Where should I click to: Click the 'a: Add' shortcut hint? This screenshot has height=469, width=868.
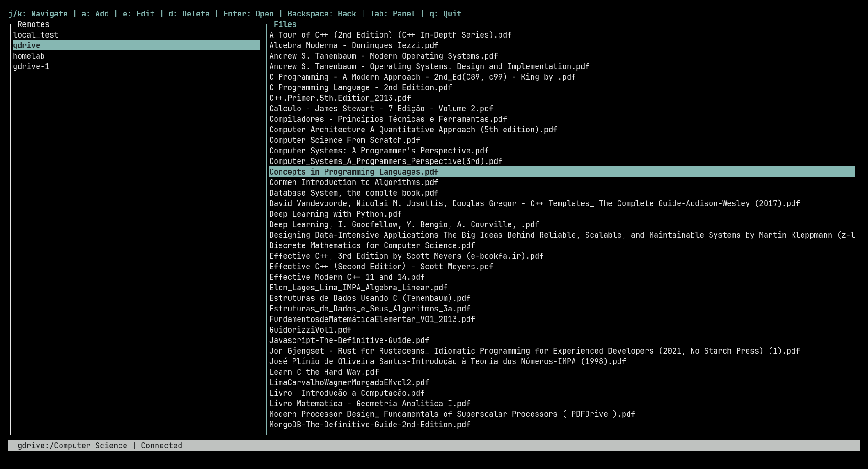(95, 14)
